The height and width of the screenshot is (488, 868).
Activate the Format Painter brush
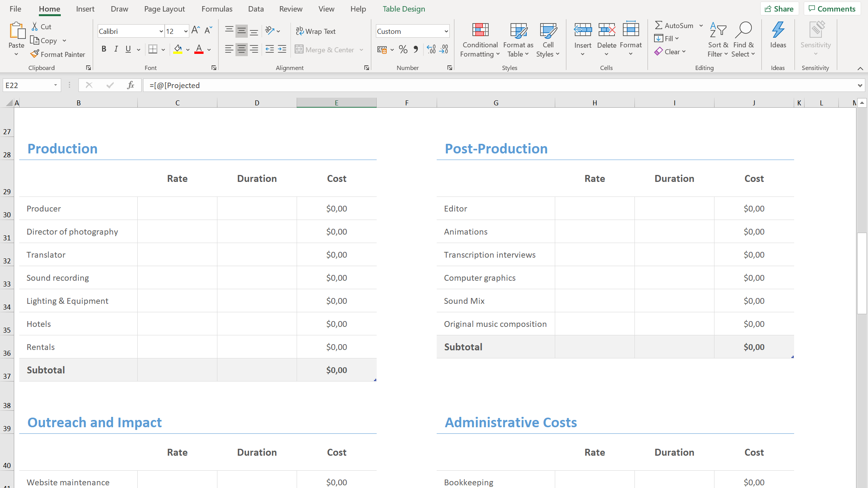coord(35,54)
